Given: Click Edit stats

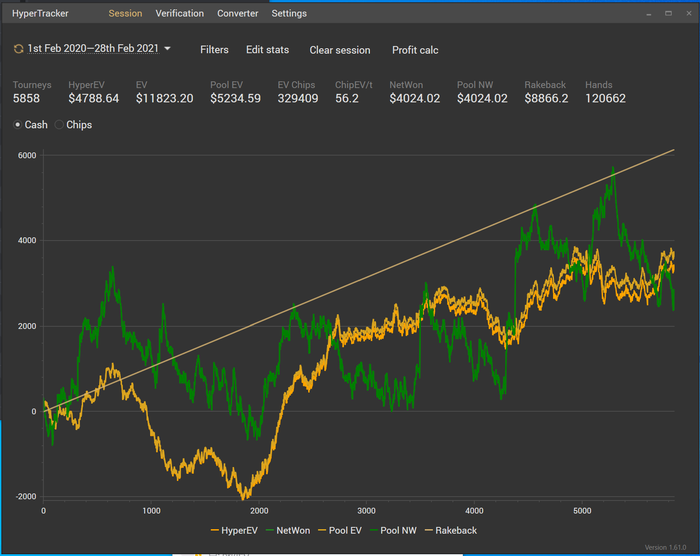Looking at the screenshot, I should pyautogui.click(x=267, y=50).
